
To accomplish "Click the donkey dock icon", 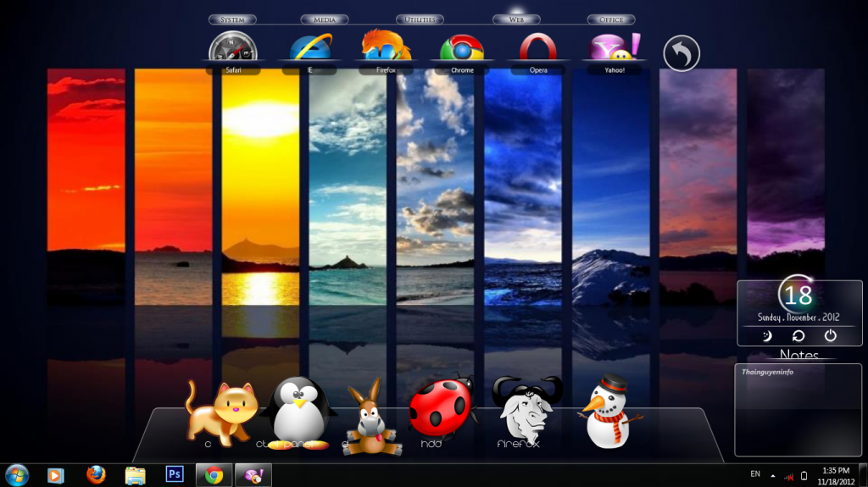I will coord(371,418).
